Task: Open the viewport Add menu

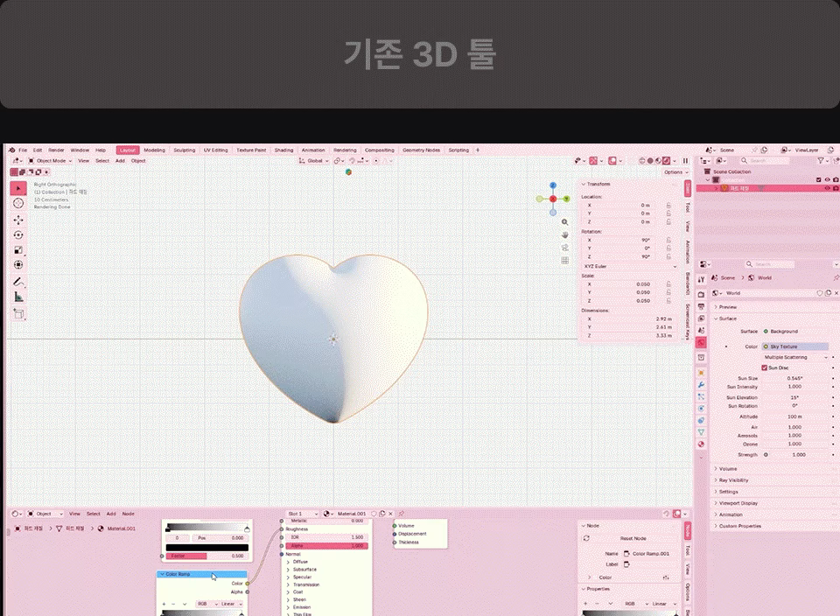Action: coord(120,161)
